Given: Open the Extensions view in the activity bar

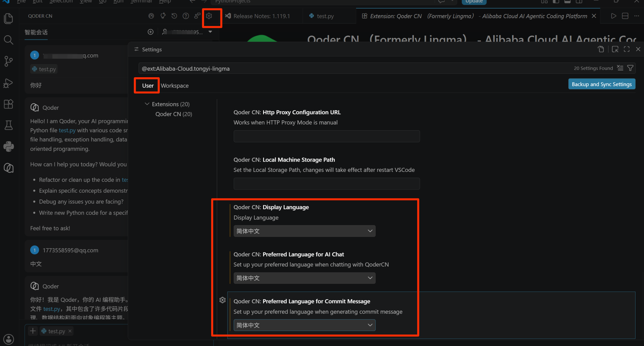Looking at the screenshot, I should pyautogui.click(x=9, y=104).
